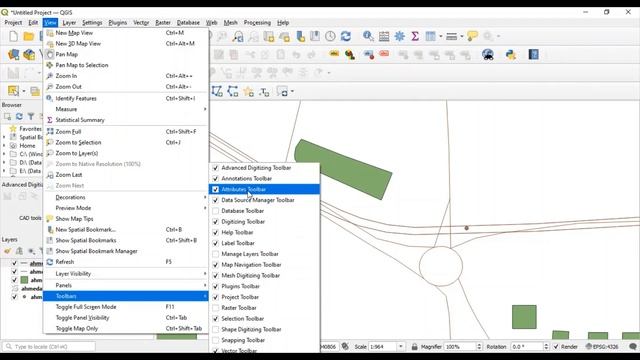Click the New Project icon in toolbar
This screenshot has height=360, width=640.
13,36
